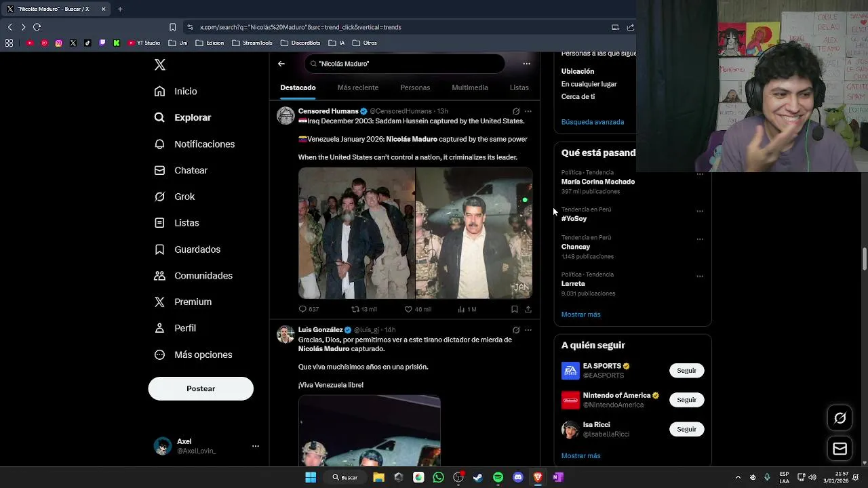Open floating messages envelope button

point(840,449)
